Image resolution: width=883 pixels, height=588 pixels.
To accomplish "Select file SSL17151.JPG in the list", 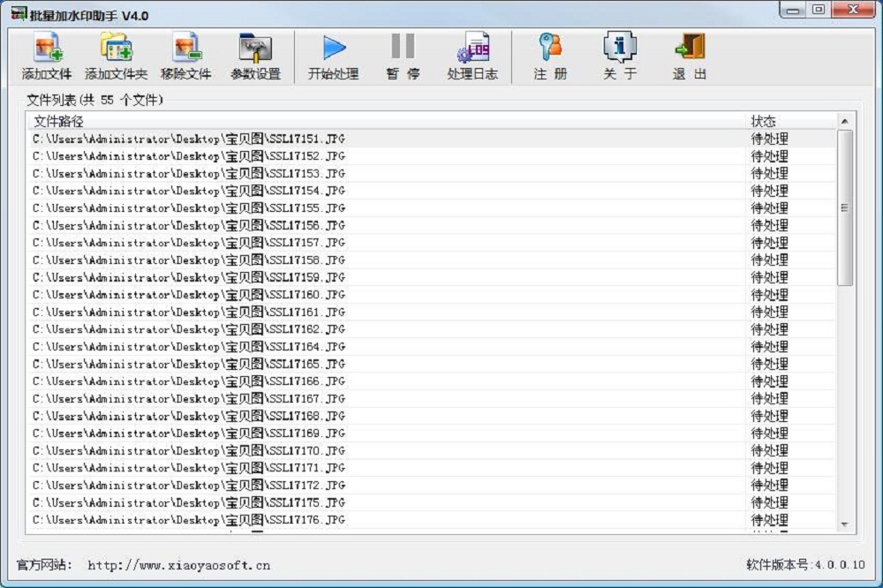I will pos(189,139).
